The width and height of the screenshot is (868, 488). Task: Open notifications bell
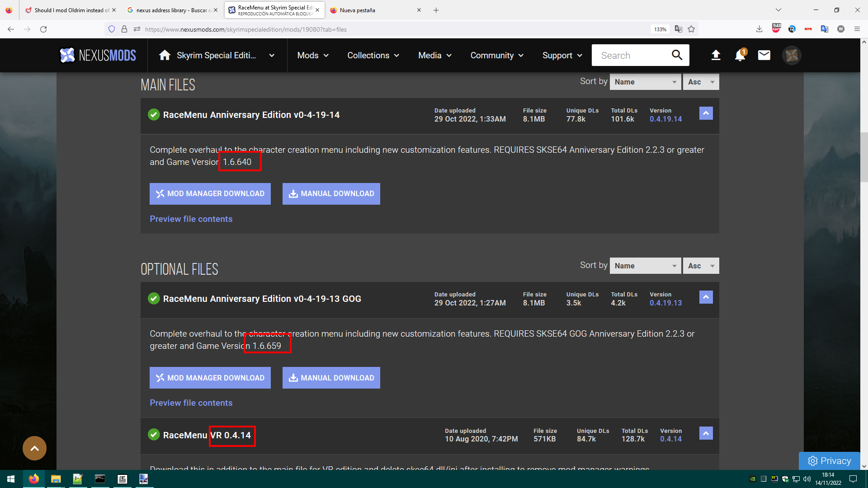click(x=740, y=55)
